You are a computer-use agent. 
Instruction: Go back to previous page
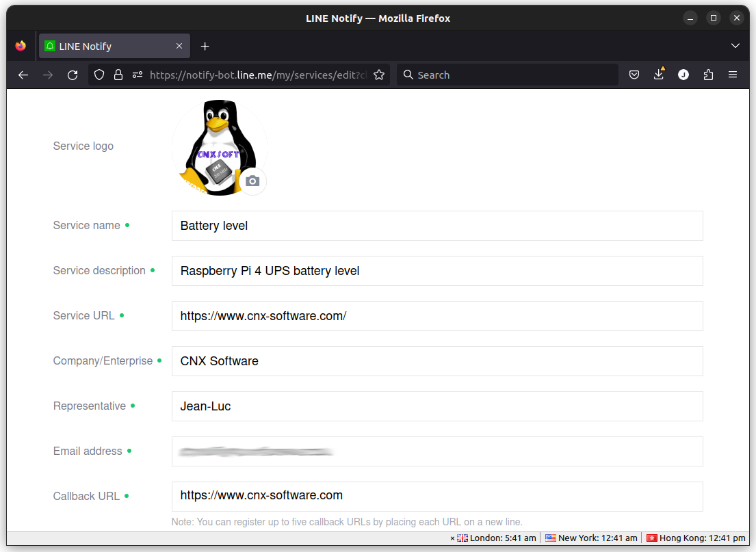pos(23,75)
